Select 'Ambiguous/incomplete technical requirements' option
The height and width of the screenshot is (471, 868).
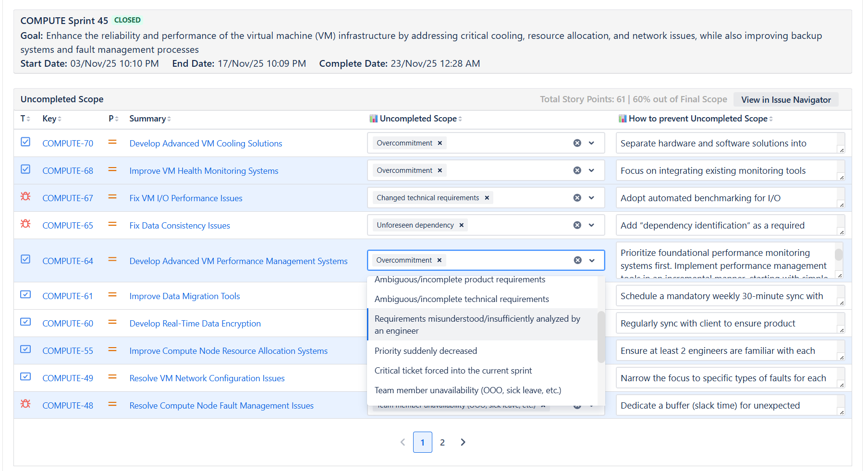pos(461,299)
